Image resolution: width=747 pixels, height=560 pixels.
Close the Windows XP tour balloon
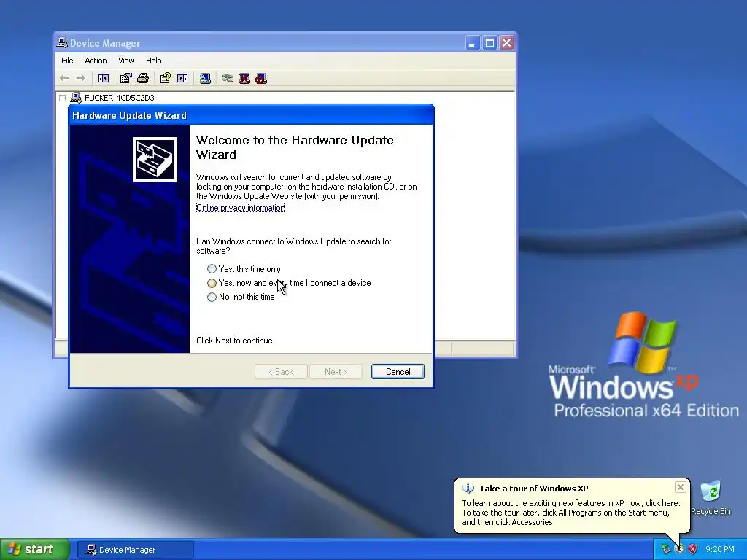[x=681, y=487]
